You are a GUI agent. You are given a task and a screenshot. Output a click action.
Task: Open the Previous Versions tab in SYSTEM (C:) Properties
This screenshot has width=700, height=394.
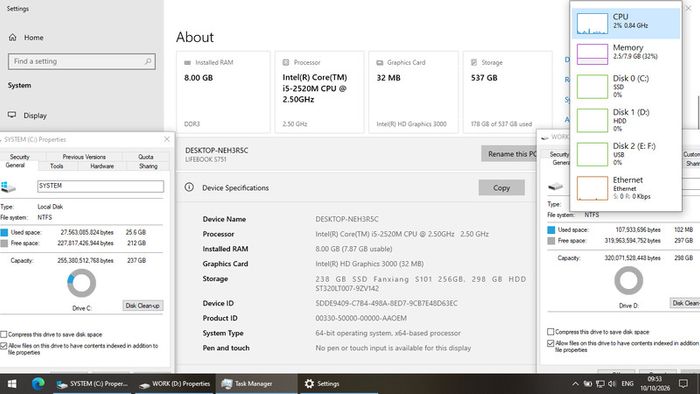coord(84,157)
